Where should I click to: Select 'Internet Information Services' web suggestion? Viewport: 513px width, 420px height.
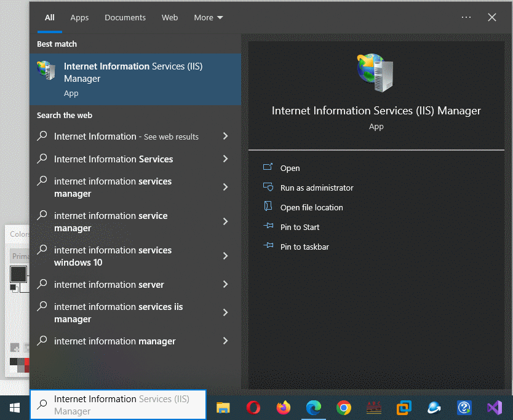coord(114,159)
